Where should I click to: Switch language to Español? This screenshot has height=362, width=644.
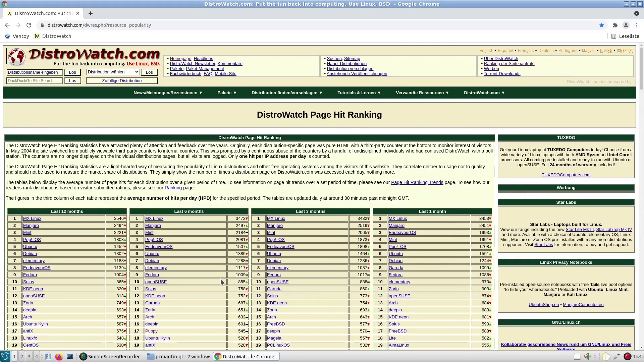pyautogui.click(x=505, y=51)
